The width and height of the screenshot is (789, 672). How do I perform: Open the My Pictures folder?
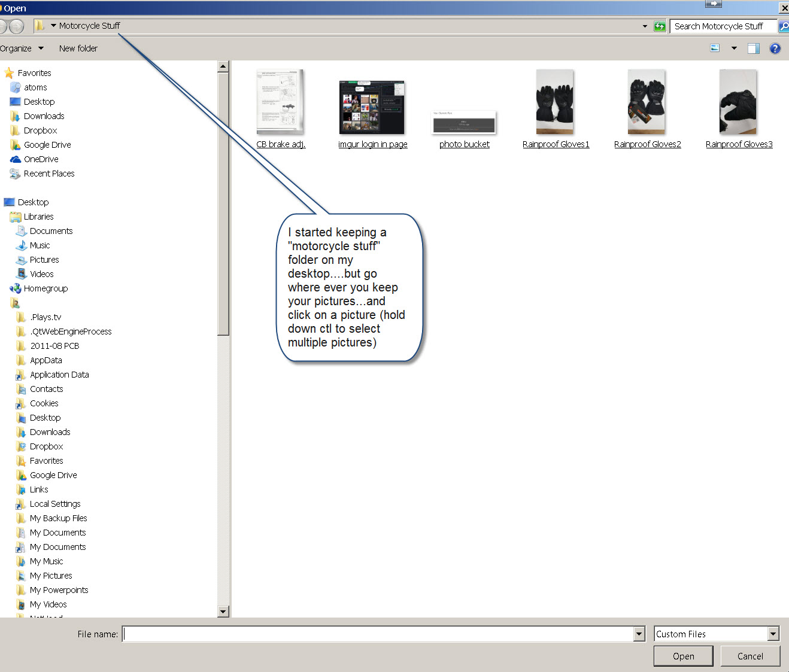pos(51,576)
